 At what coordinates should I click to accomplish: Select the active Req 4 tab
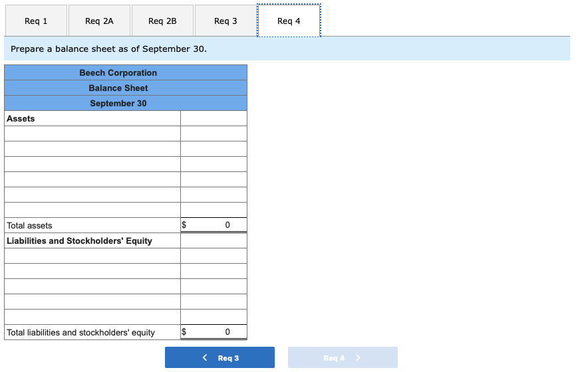289,21
